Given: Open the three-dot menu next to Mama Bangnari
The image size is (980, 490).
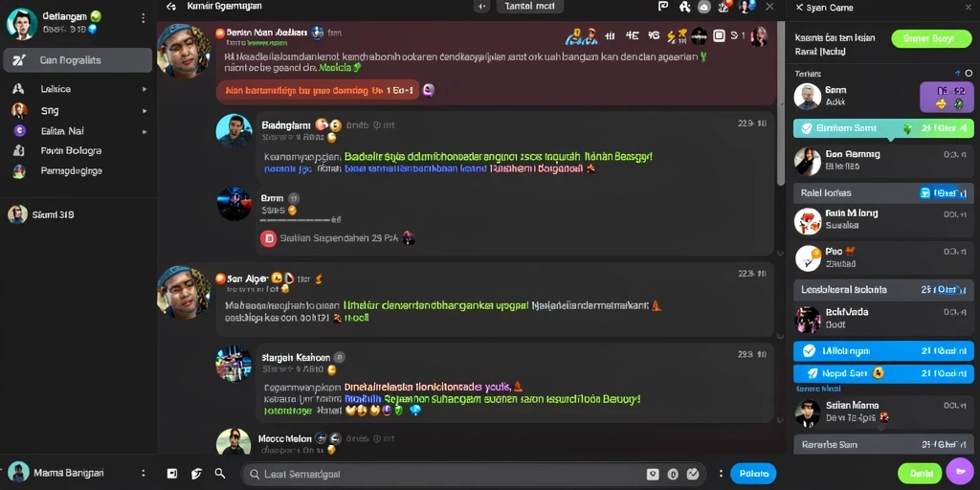Looking at the screenshot, I should pyautogui.click(x=144, y=473).
